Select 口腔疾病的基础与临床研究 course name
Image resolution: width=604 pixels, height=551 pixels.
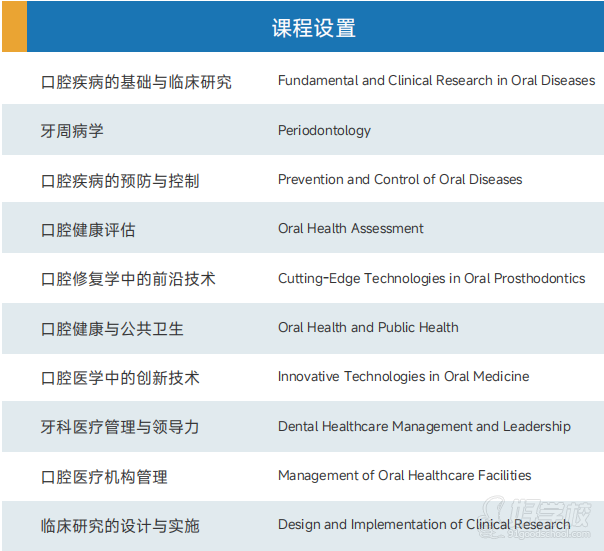[x=136, y=82]
